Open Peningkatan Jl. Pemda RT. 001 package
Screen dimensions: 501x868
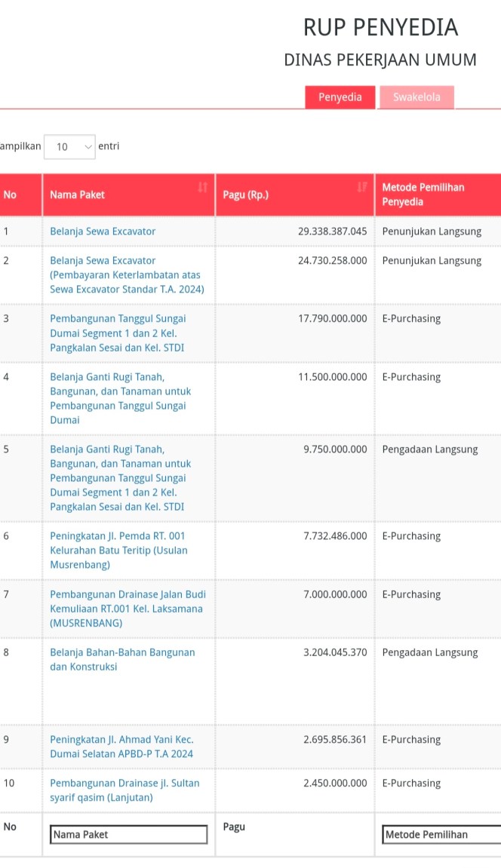coord(118,551)
